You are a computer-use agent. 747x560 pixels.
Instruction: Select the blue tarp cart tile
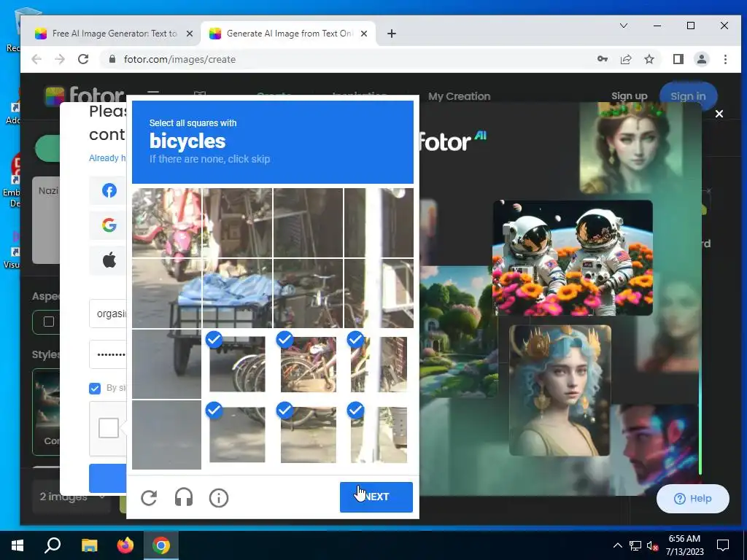(237, 293)
